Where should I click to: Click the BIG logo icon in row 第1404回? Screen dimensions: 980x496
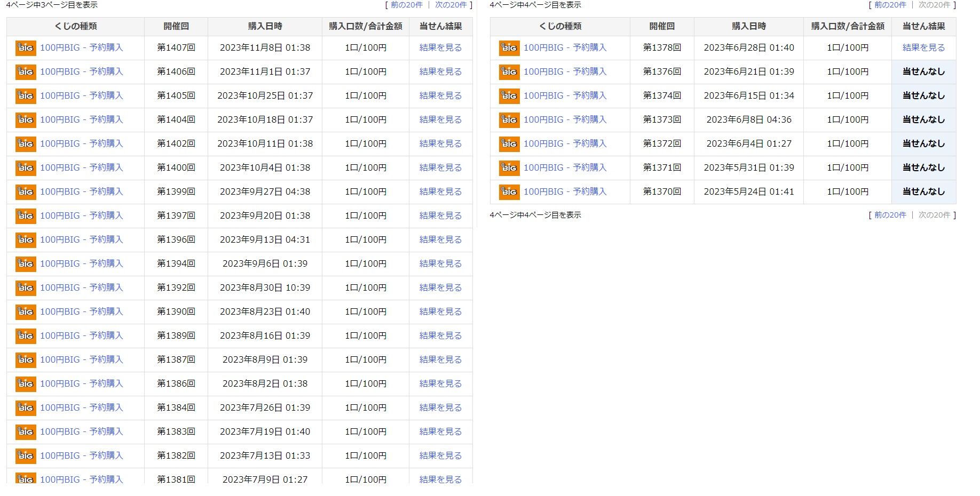(26, 120)
